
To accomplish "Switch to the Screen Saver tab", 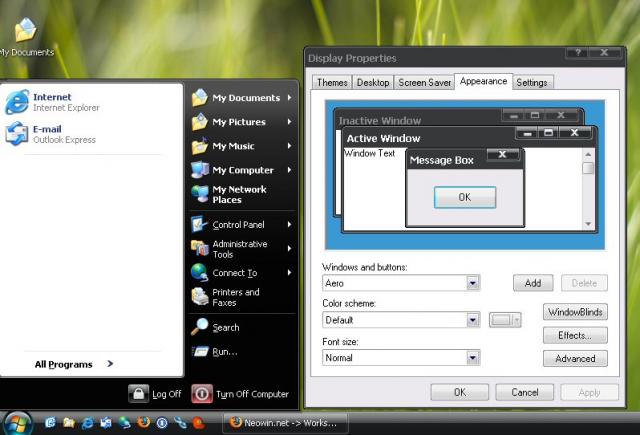I will click(424, 82).
